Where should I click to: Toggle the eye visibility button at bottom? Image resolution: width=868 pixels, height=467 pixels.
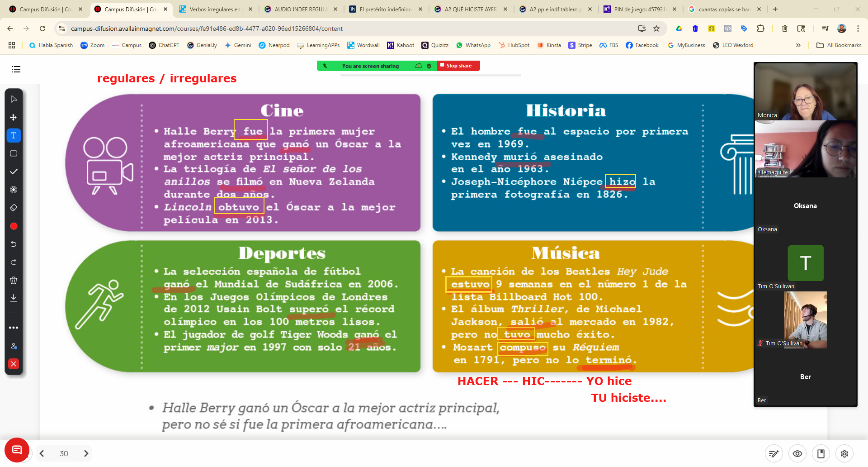coord(797,453)
